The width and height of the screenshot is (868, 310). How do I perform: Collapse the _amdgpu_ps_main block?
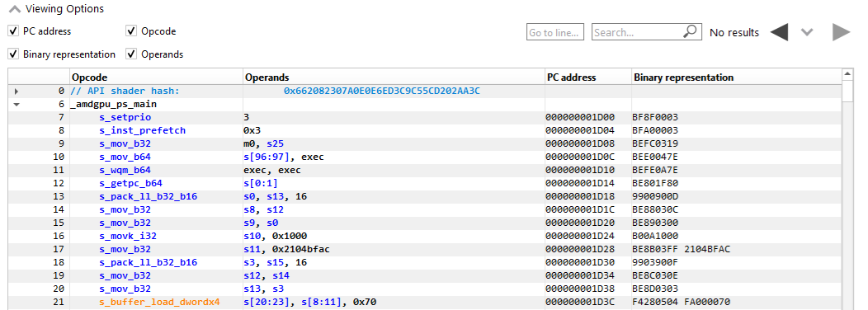pyautogui.click(x=16, y=104)
